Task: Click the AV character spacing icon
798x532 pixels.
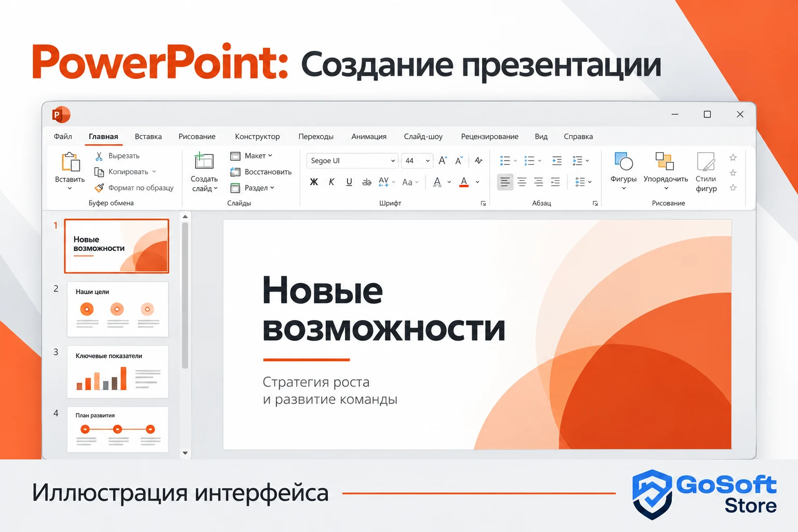Action: [384, 181]
